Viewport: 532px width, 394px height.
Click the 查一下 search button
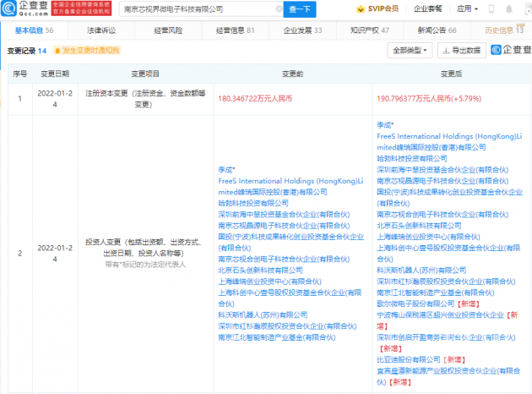pos(300,8)
